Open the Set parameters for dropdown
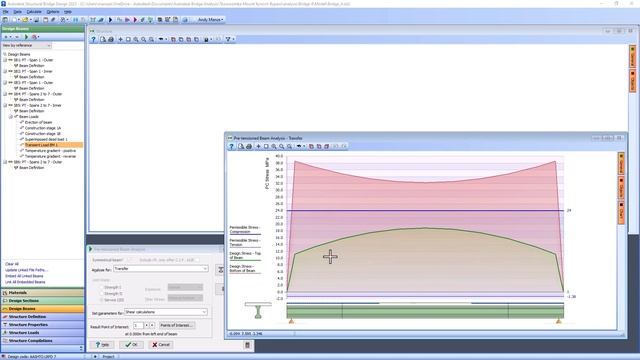The width and height of the screenshot is (640, 360). (x=165, y=312)
